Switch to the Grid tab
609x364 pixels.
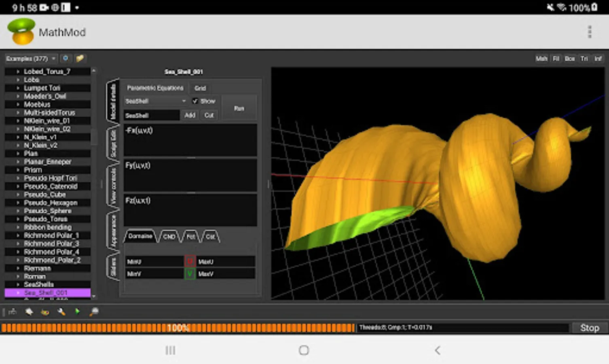pyautogui.click(x=200, y=88)
